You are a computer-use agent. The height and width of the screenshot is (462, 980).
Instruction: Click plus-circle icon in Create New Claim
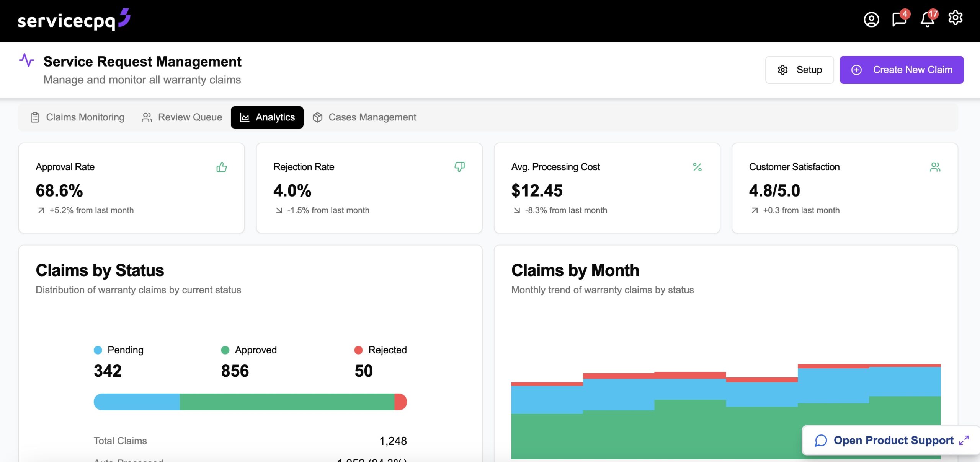click(x=856, y=70)
